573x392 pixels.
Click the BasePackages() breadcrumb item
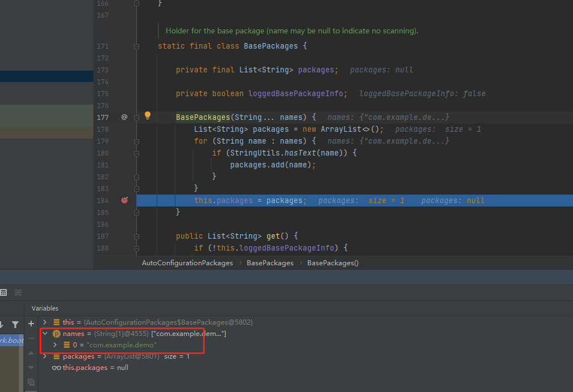pos(333,263)
